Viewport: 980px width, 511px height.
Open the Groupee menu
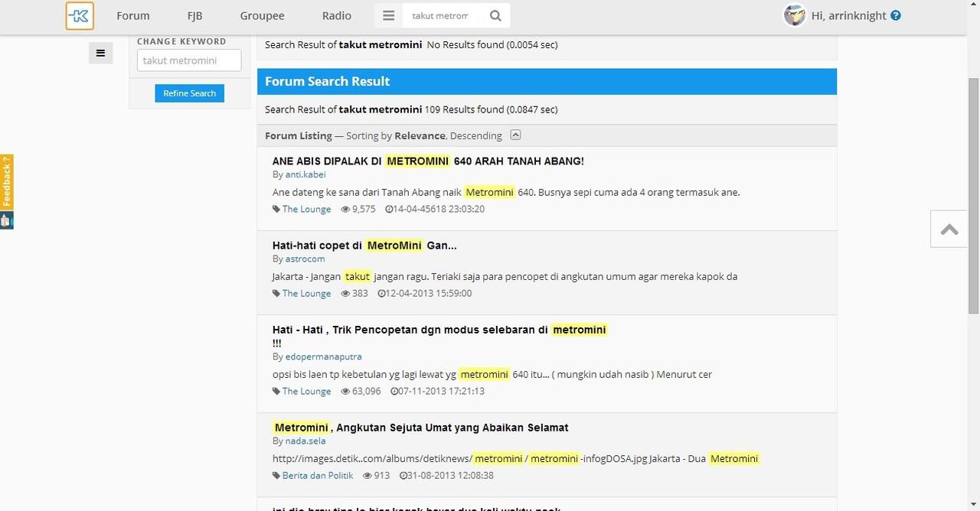[x=262, y=15]
